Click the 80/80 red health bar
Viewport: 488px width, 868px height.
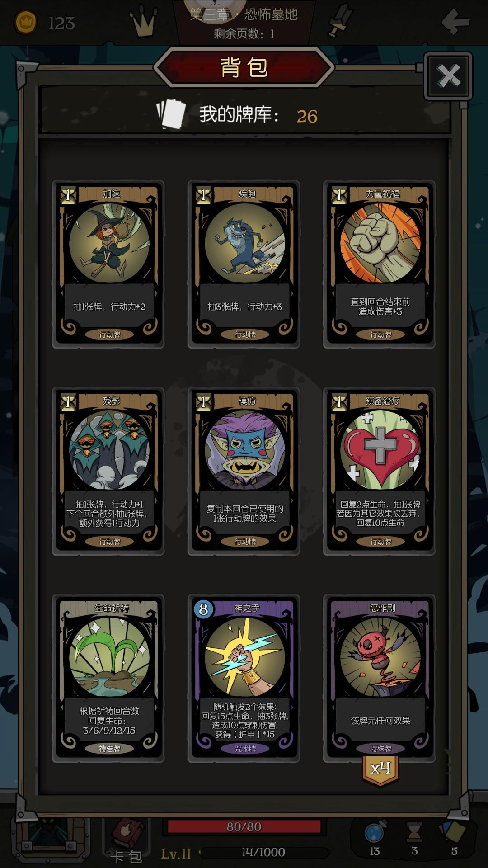tap(244, 826)
